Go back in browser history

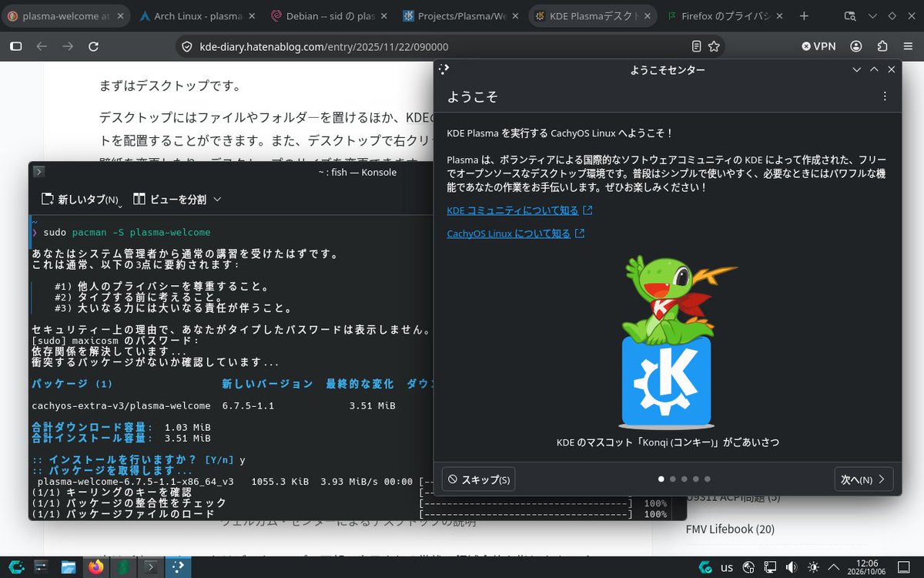click(x=42, y=46)
